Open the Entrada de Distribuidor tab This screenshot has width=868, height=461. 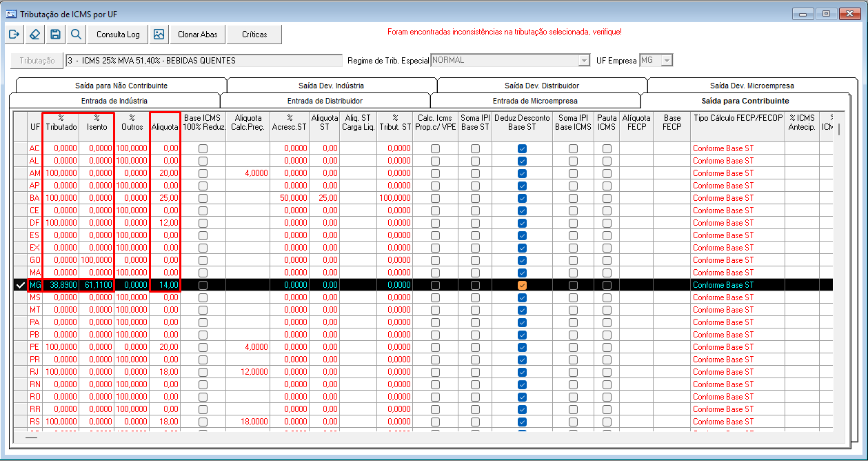[x=325, y=101]
